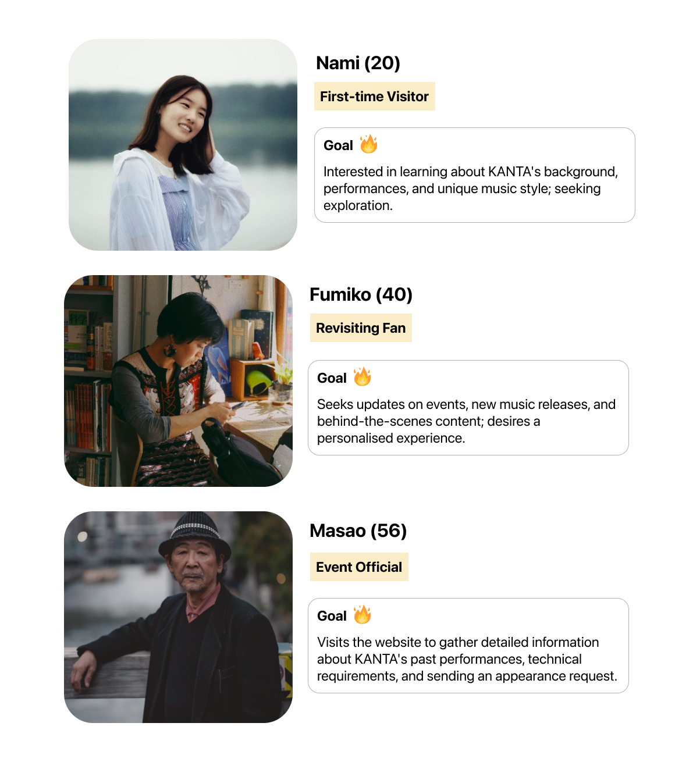The height and width of the screenshot is (762, 700).
Task: Open Masao's portrait with hat
Action: click(178, 617)
